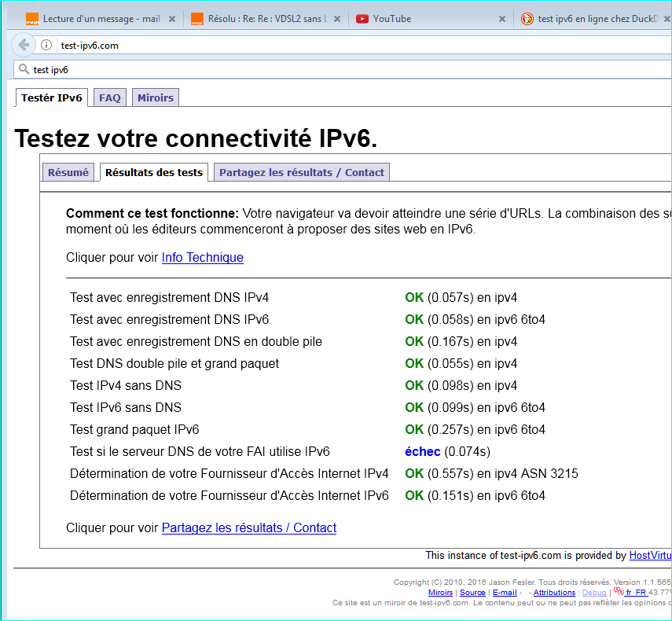
Task: Click the Orange mail icon on the first tab
Action: click(x=31, y=18)
